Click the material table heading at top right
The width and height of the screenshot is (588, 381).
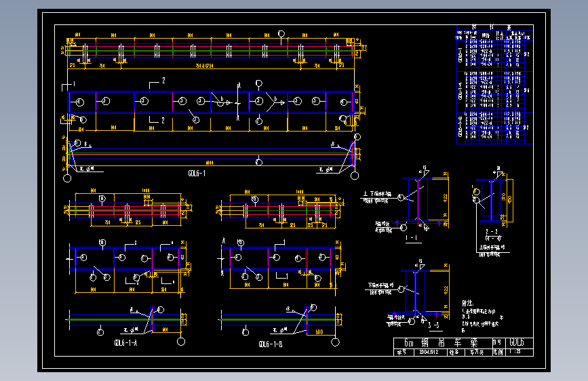(491, 27)
